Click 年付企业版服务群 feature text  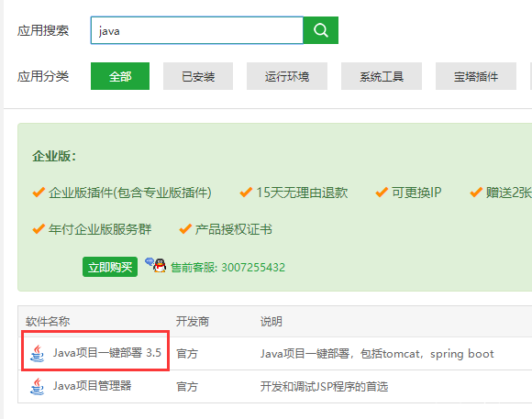pos(100,229)
